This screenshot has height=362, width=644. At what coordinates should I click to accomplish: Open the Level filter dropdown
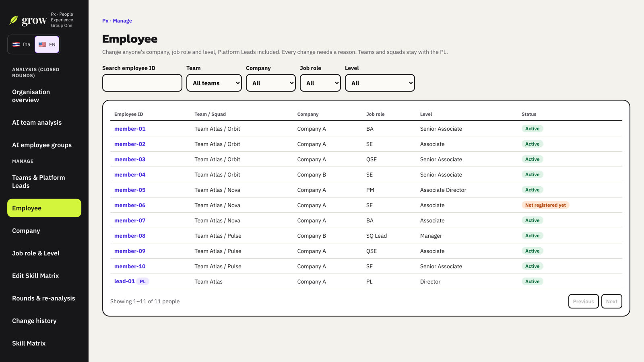coord(380,83)
